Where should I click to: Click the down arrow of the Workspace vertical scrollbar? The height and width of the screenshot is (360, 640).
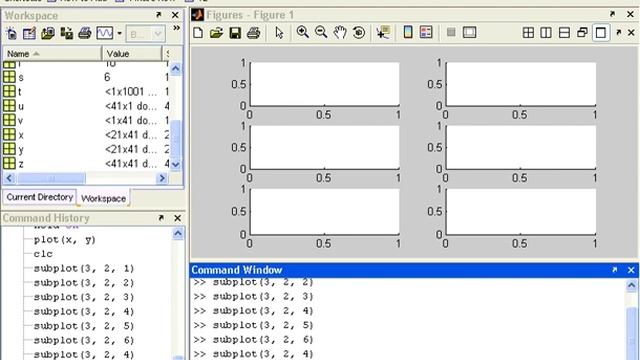click(176, 164)
